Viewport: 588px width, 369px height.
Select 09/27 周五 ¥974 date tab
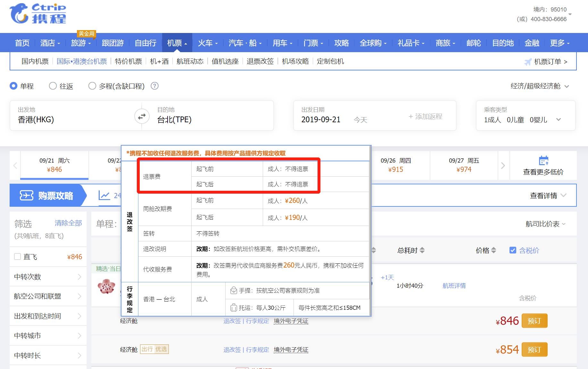pos(464,165)
